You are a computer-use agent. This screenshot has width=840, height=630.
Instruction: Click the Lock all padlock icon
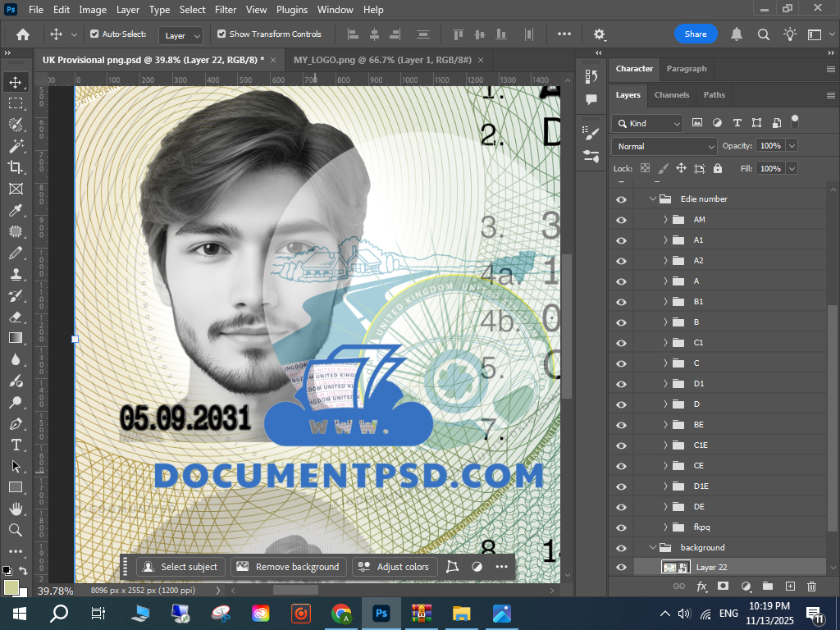[718, 168]
